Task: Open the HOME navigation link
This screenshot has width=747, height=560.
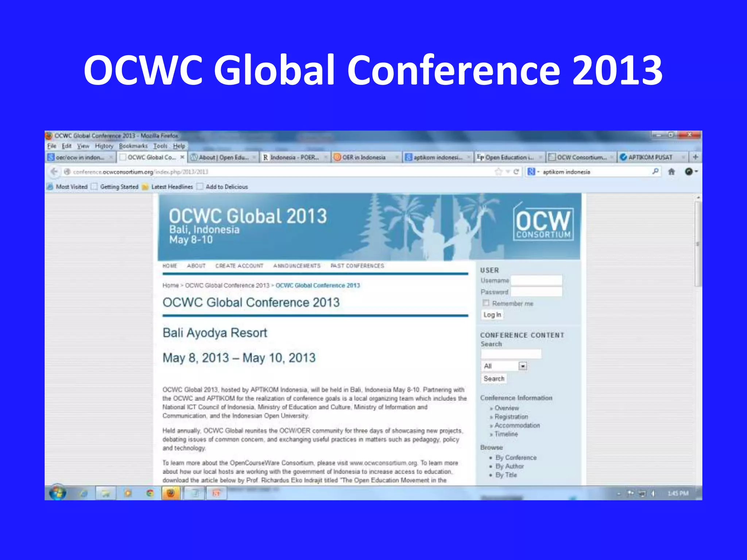Action: (x=170, y=266)
